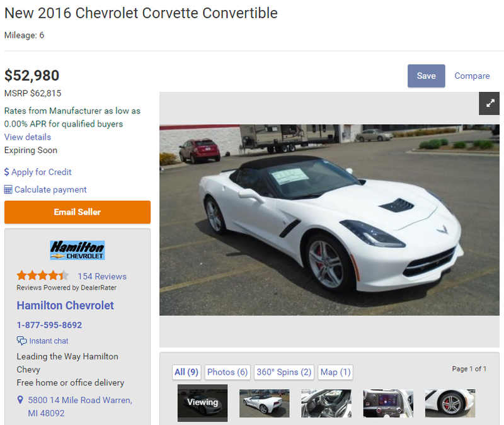The width and height of the screenshot is (504, 425).
Task: Select the All (9) media tab
Action: click(186, 372)
